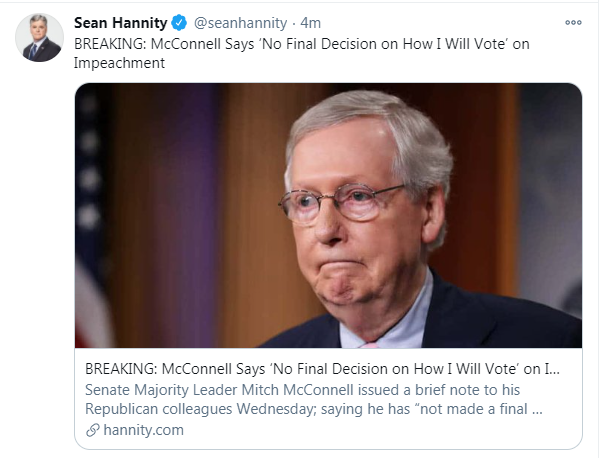
Task: Go to the hannity.com domain link
Action: [x=142, y=430]
